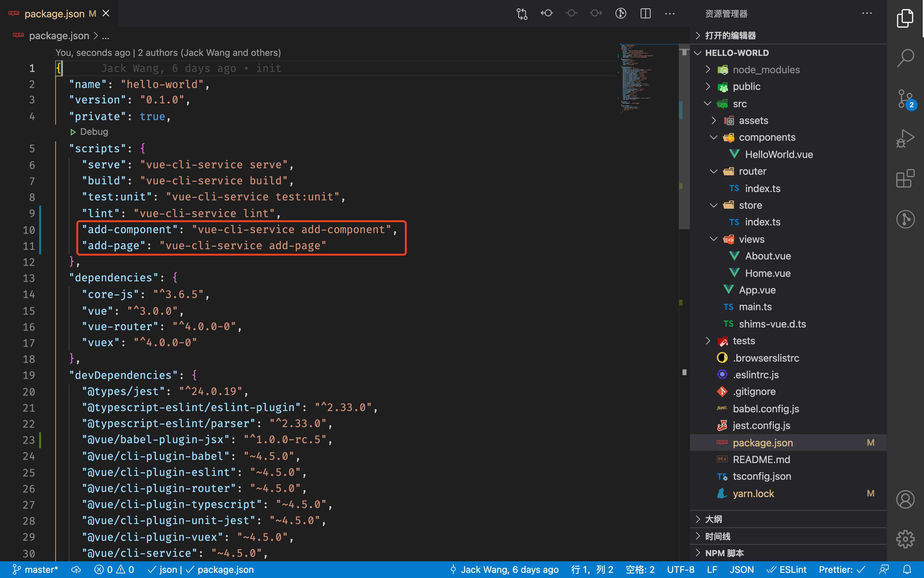Open the Manage gear icon
This screenshot has height=578, width=924.
pyautogui.click(x=905, y=539)
